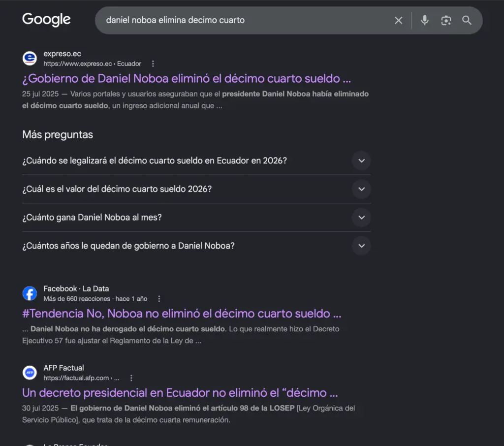Open '¿Gobierno de Daniel Noboa eliminó el décimo cuarto sueldo' link
The height and width of the screenshot is (446, 504).
tap(187, 78)
